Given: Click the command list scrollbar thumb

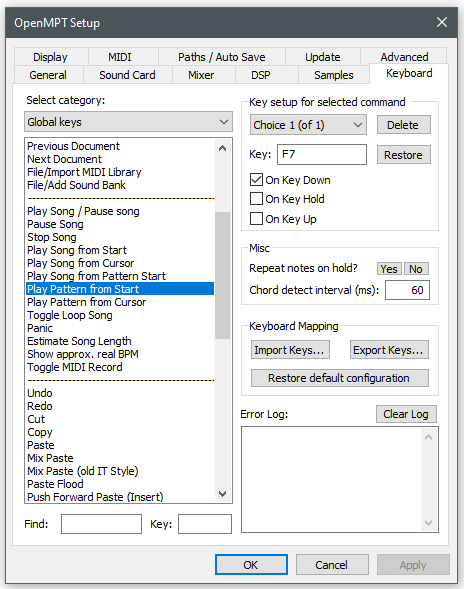Looking at the screenshot, I should tap(222, 275).
